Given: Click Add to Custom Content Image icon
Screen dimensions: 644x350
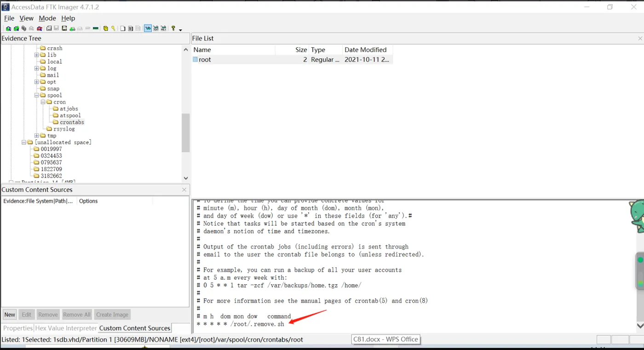Looking at the screenshot, I should (x=72, y=28).
